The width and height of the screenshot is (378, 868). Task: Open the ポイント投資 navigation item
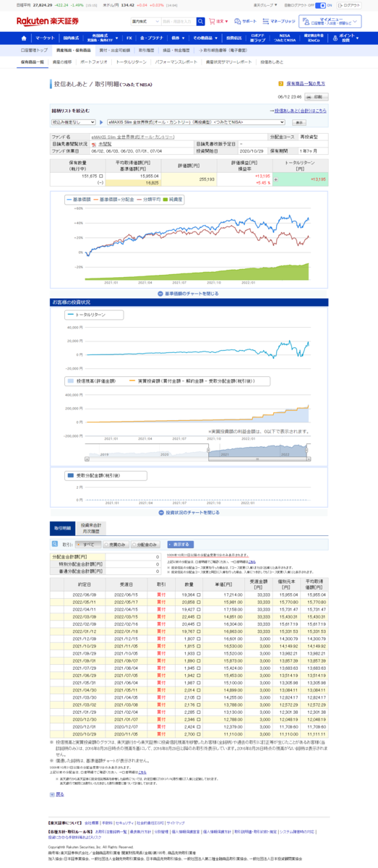pyautogui.click(x=344, y=37)
